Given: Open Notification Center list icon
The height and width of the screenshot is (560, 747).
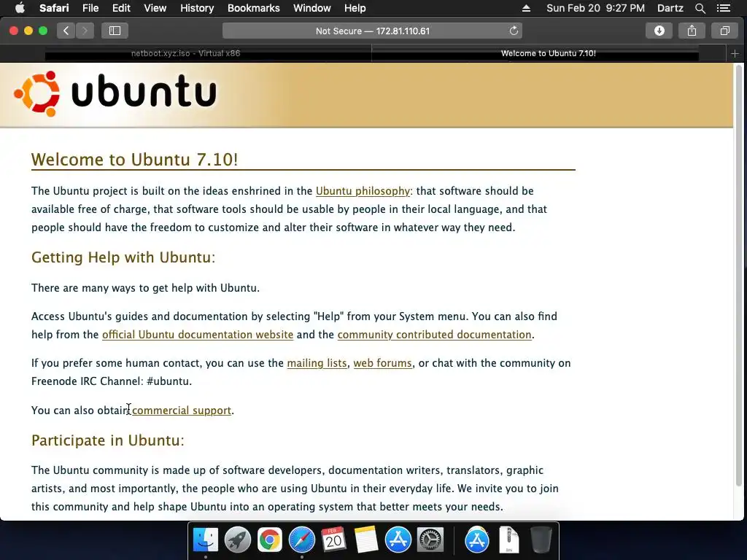Looking at the screenshot, I should click(724, 8).
